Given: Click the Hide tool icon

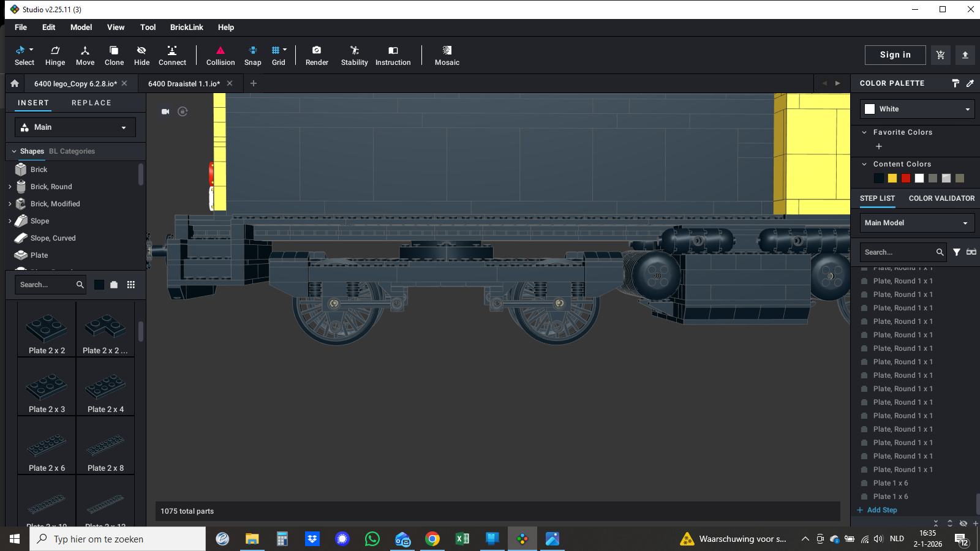Looking at the screenshot, I should (141, 55).
